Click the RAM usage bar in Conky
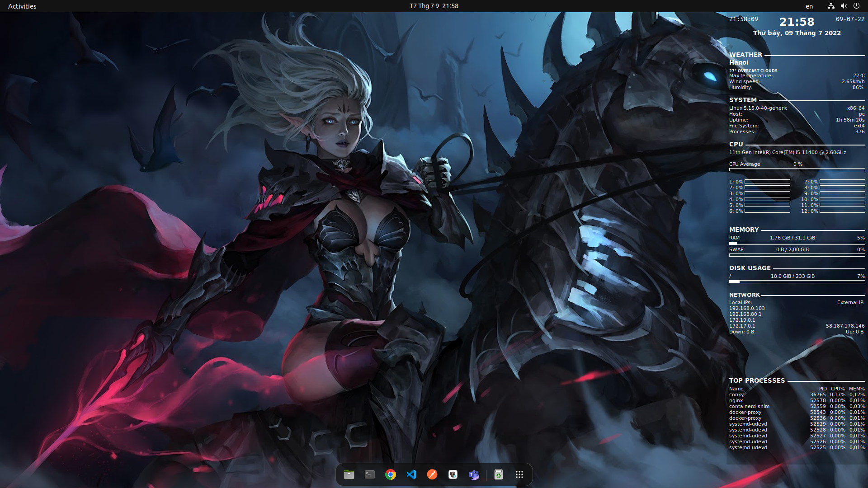This screenshot has height=488, width=868. pos(797,243)
